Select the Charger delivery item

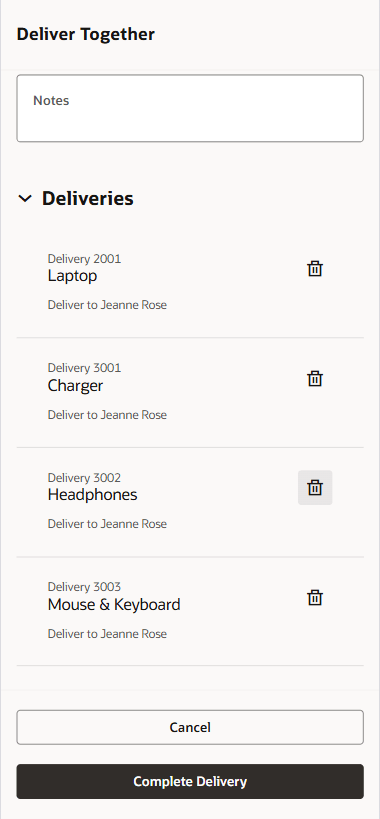click(190, 392)
